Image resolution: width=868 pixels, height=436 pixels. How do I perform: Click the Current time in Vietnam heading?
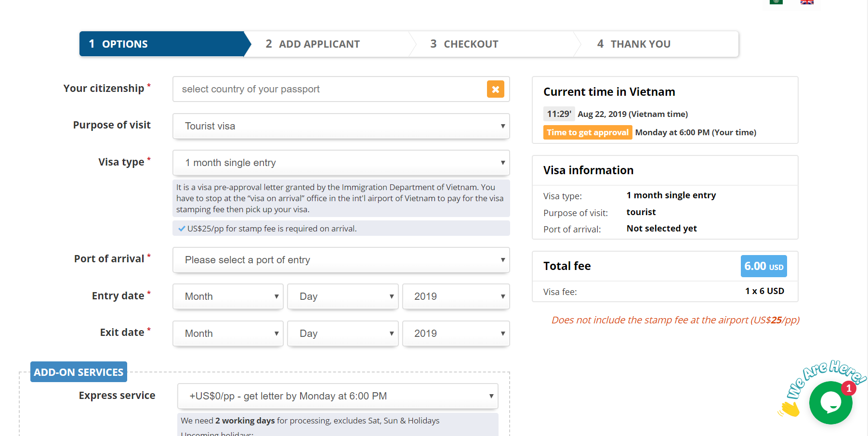tap(609, 92)
